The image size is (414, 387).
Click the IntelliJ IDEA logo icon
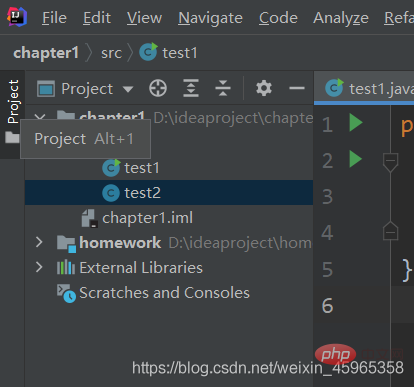click(x=17, y=17)
